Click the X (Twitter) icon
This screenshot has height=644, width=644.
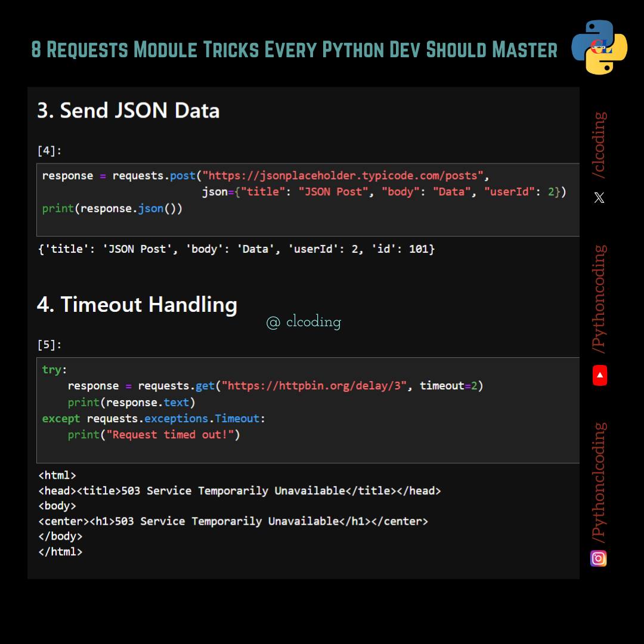click(x=599, y=197)
